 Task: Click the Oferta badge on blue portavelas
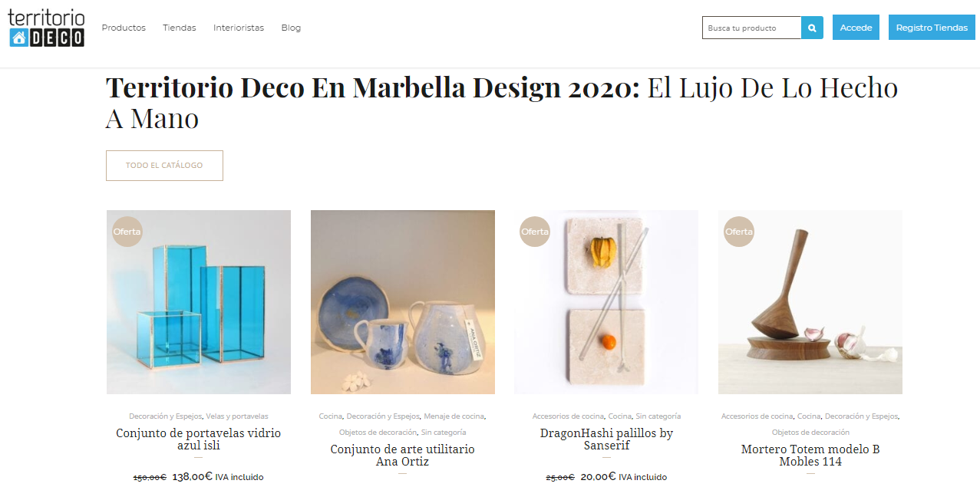coord(127,232)
